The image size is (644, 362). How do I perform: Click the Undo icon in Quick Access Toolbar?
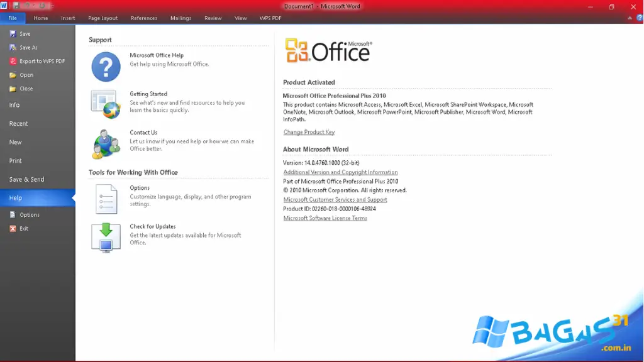(x=28, y=6)
